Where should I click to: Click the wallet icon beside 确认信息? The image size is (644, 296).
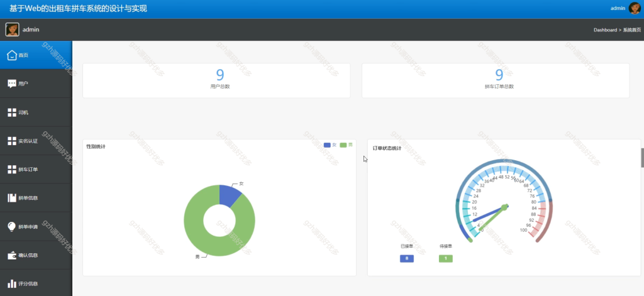[x=12, y=255]
